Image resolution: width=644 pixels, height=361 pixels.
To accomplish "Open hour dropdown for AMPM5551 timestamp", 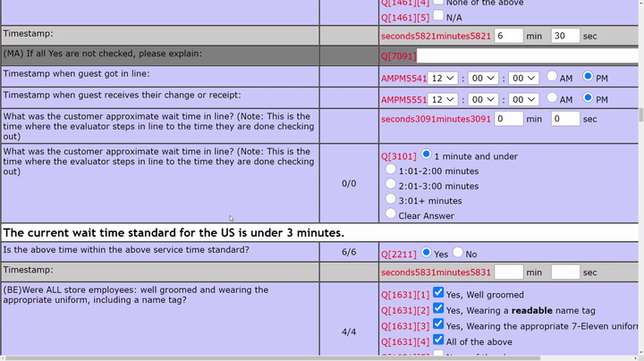I will [443, 99].
